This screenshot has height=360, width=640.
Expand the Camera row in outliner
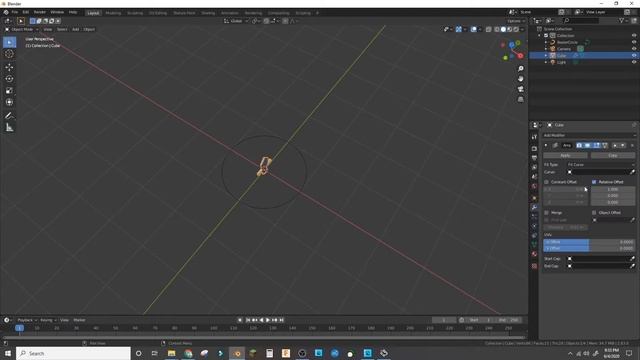point(546,49)
